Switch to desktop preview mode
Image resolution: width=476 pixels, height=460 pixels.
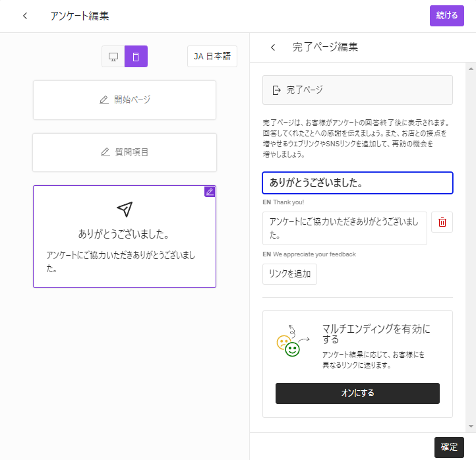coord(113,57)
